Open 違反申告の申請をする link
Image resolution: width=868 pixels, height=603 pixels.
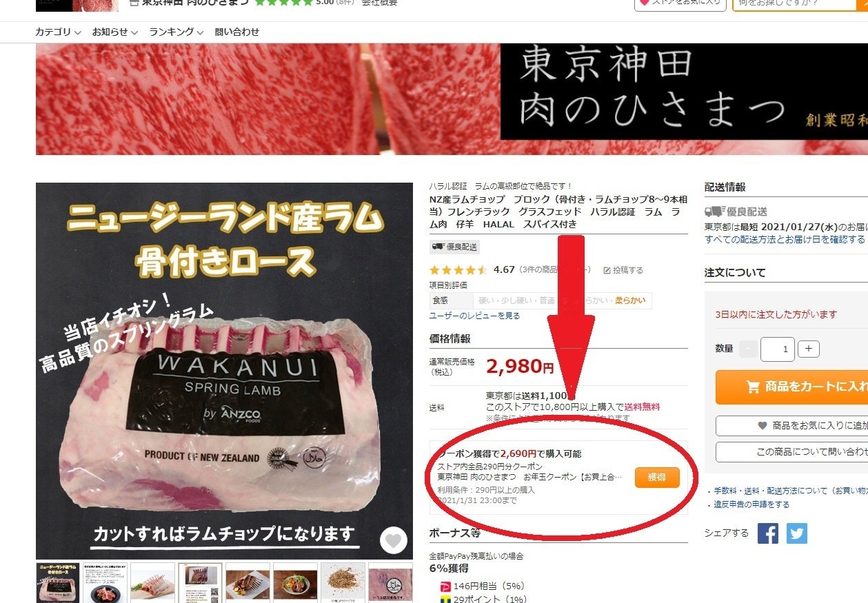(751, 504)
